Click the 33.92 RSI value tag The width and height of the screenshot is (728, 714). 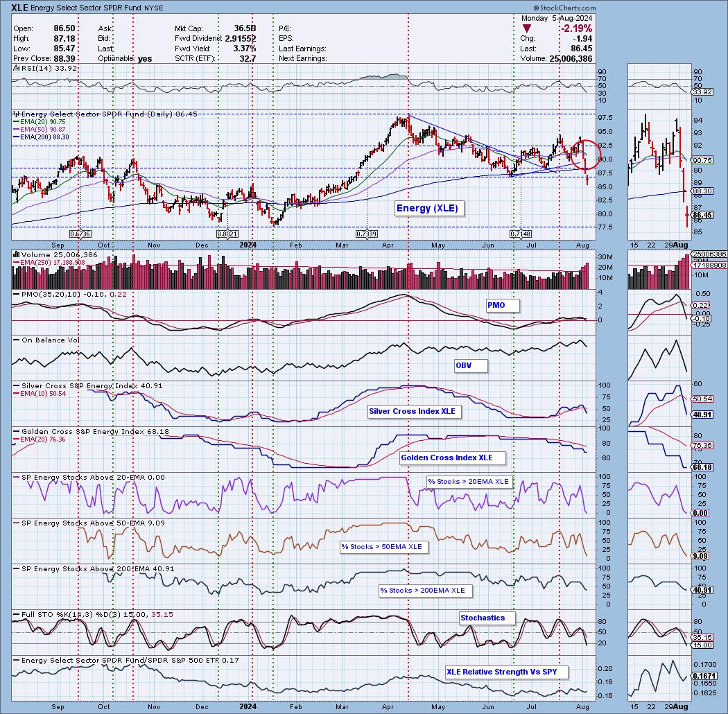click(x=702, y=92)
